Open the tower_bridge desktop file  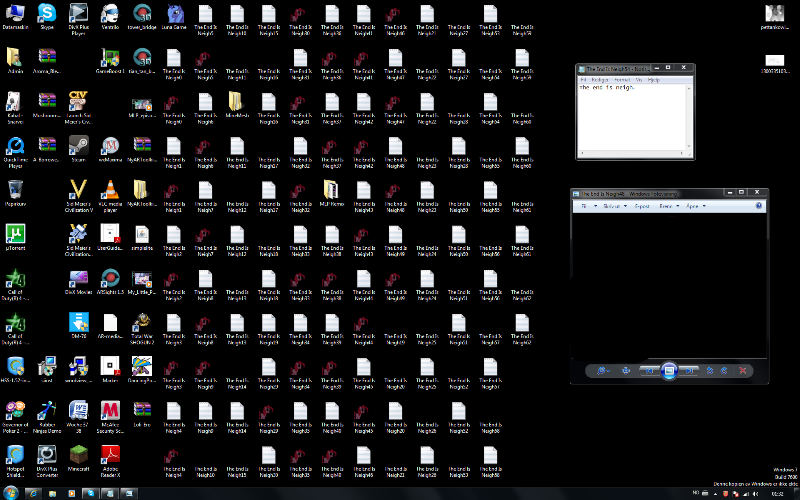pos(141,16)
